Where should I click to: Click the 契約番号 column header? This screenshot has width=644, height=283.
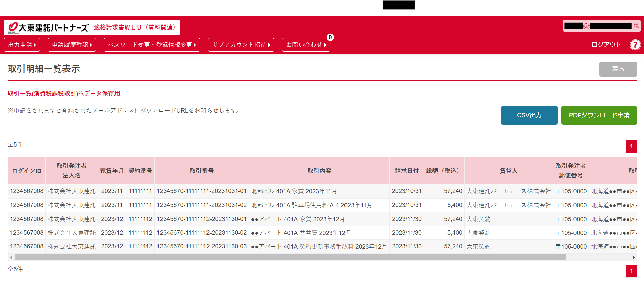[140, 171]
